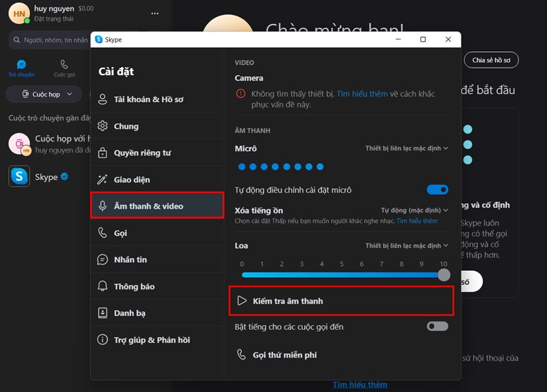The height and width of the screenshot is (392, 547).
Task: Click HN profile avatar in main window
Action: tap(19, 14)
